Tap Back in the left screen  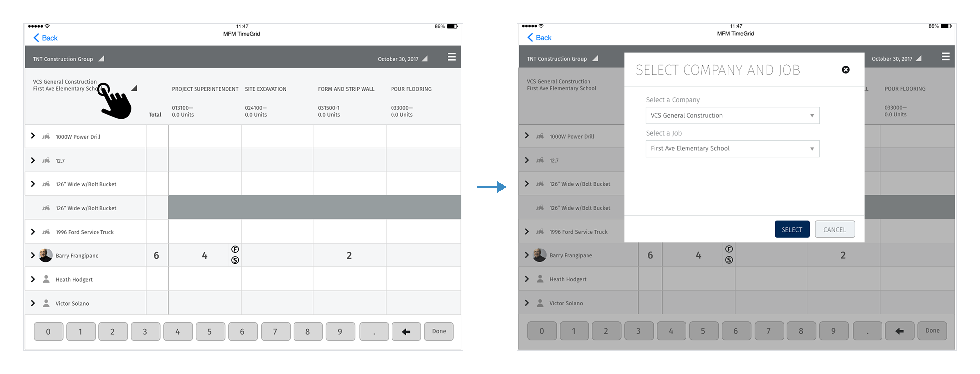click(x=45, y=38)
